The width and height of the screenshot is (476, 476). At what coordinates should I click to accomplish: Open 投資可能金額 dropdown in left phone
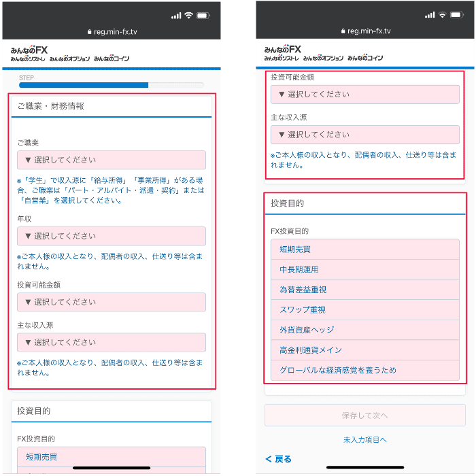(112, 302)
